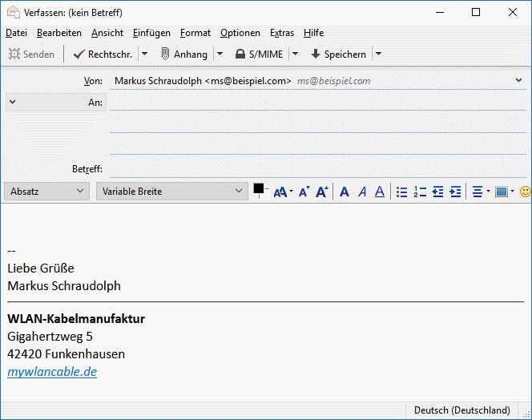Save the draft with Speichern button
This screenshot has height=420, width=532.
click(339, 55)
